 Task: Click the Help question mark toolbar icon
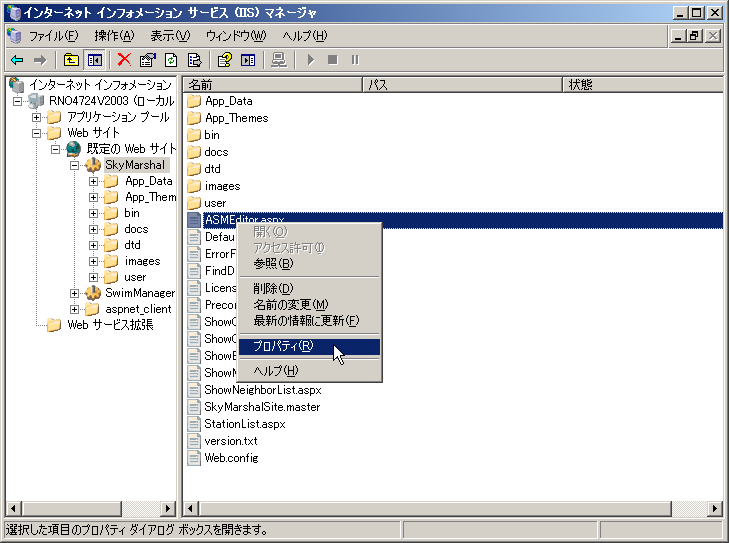[x=225, y=60]
